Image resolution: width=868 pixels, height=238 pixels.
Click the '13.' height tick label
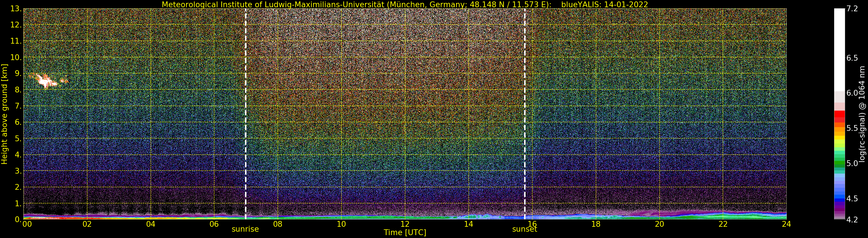pos(16,9)
